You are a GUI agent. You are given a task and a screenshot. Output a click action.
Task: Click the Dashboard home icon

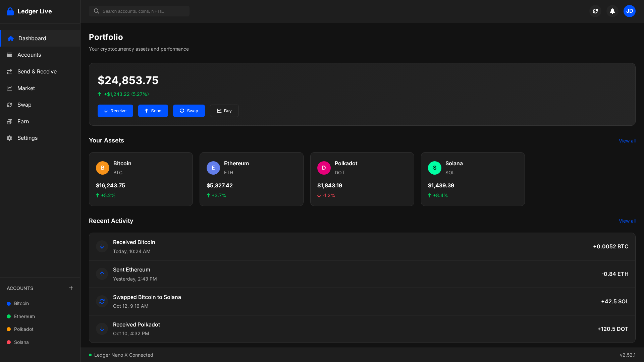tap(11, 39)
